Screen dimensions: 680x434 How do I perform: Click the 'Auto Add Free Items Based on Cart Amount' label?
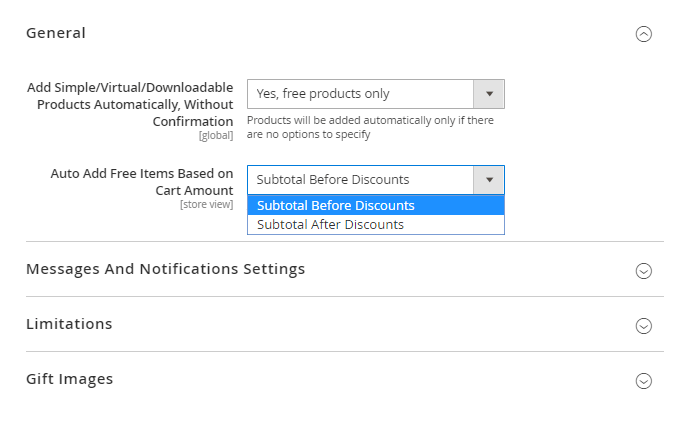coord(142,181)
